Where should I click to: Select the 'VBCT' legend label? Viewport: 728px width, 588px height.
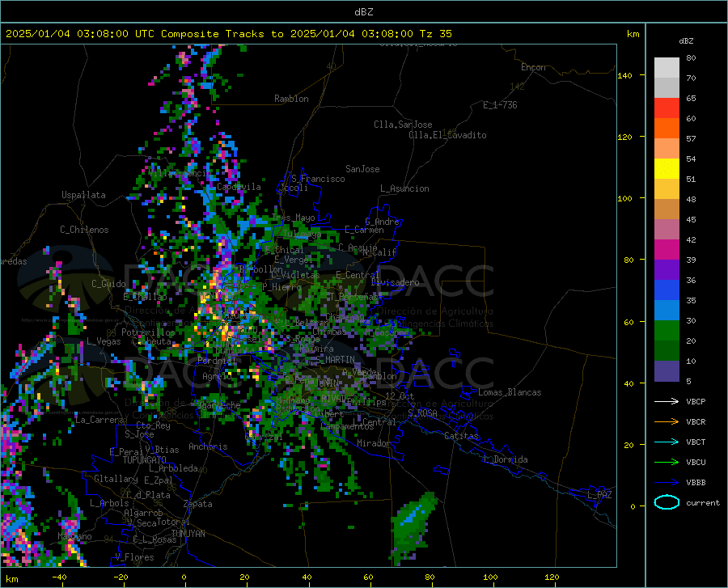coord(696,442)
